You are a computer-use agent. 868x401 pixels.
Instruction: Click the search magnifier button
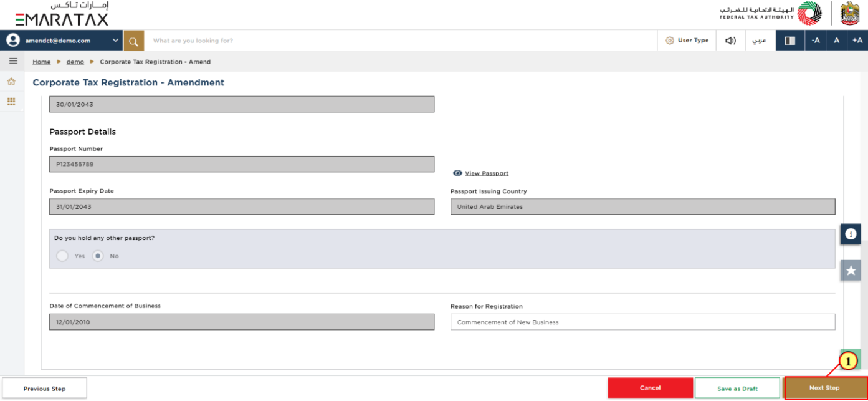pyautogui.click(x=133, y=41)
